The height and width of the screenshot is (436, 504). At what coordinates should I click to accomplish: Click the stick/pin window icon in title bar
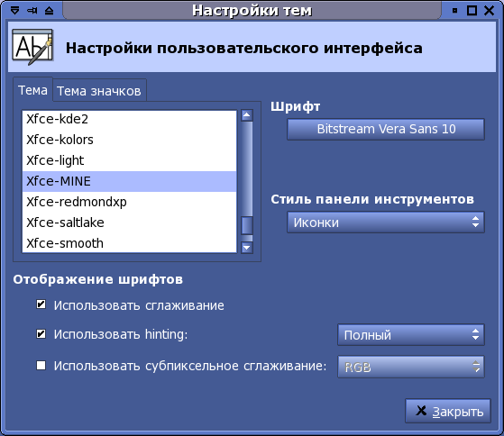click(x=32, y=11)
